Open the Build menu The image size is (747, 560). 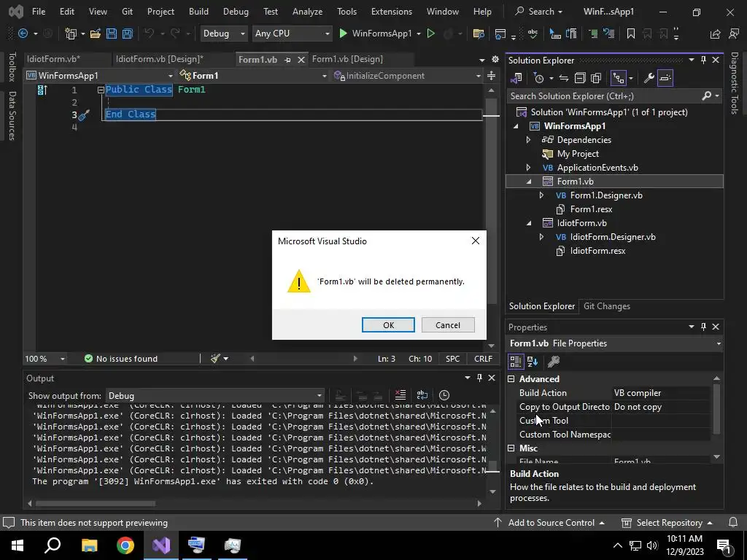[x=198, y=12]
